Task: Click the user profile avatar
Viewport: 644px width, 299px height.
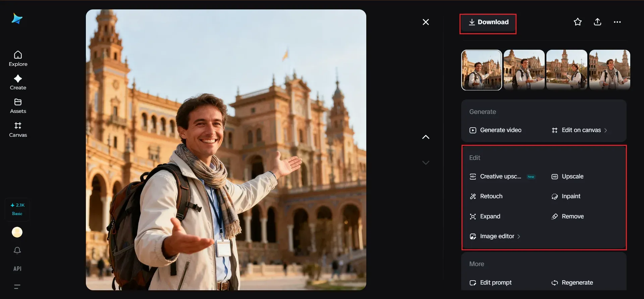Action: click(x=17, y=232)
